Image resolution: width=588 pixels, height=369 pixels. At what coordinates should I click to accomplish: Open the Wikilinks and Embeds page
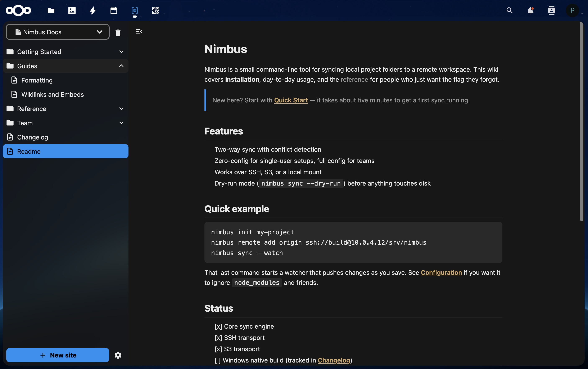coord(65,94)
